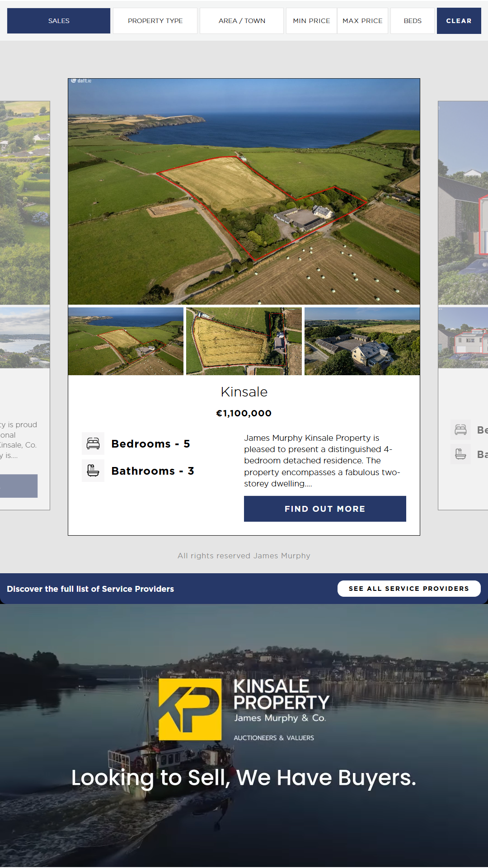View the farmhouse close-up thumbnail

coord(362,341)
